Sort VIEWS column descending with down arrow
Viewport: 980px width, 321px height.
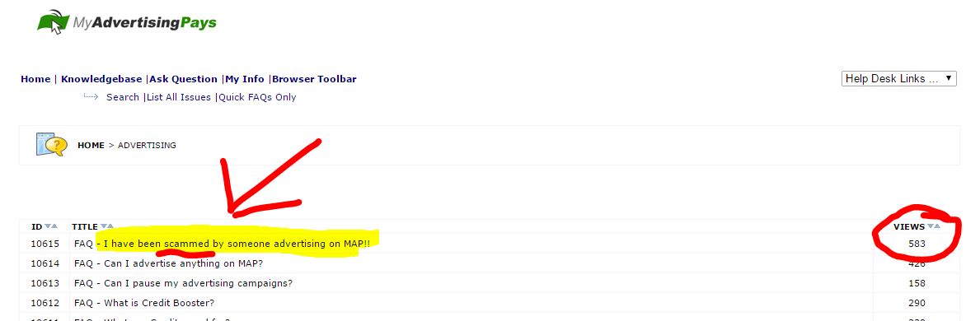(x=930, y=226)
